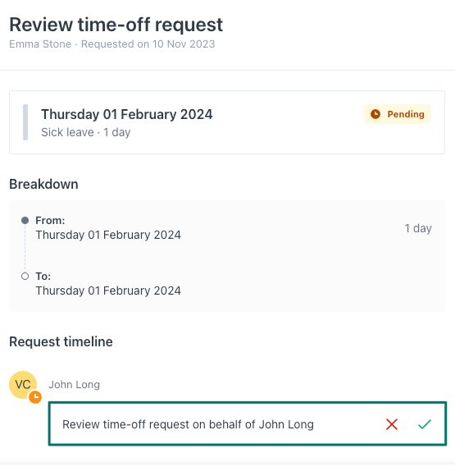
Task: Select the Breakdown section heading
Action: [x=43, y=185]
